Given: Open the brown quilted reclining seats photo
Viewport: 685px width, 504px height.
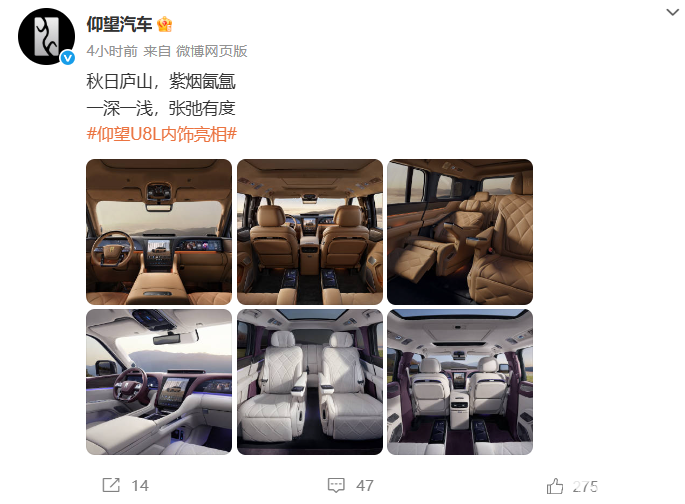Looking at the screenshot, I should (460, 232).
